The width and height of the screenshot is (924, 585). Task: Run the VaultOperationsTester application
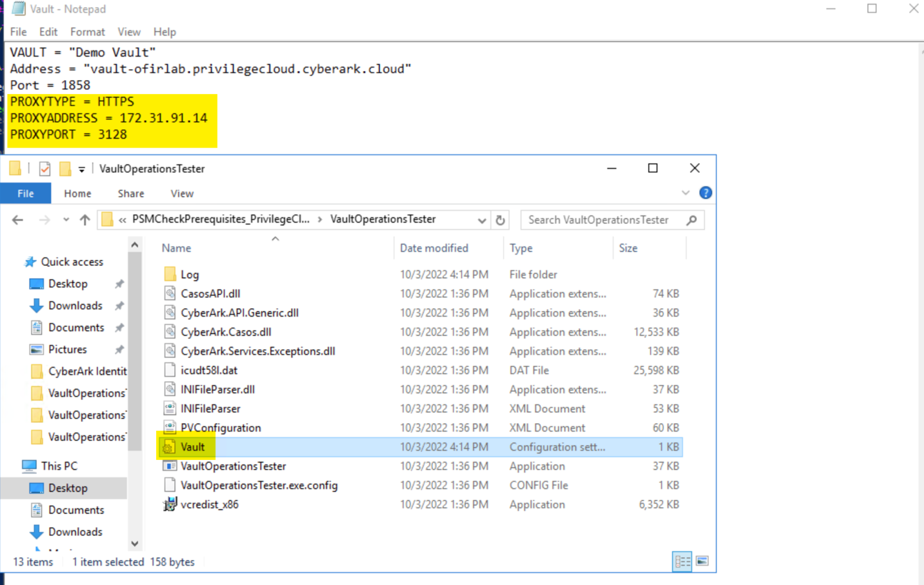pyautogui.click(x=233, y=466)
